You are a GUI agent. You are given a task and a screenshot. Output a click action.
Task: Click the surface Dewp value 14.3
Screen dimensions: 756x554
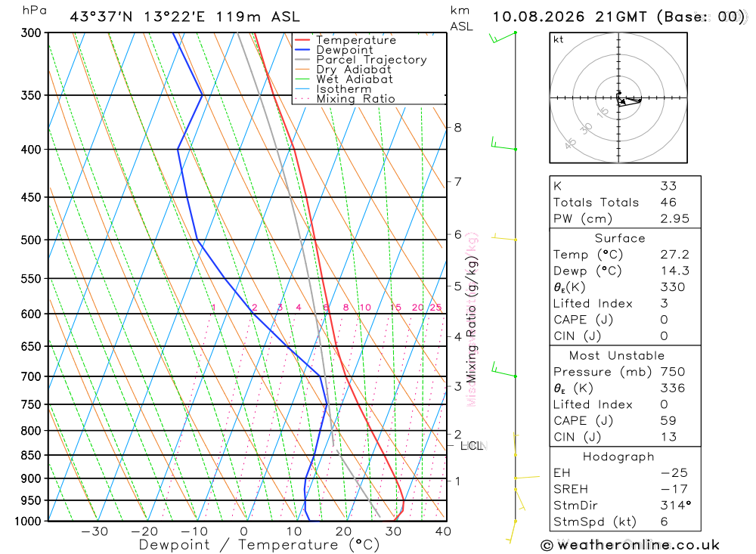pyautogui.click(x=675, y=271)
